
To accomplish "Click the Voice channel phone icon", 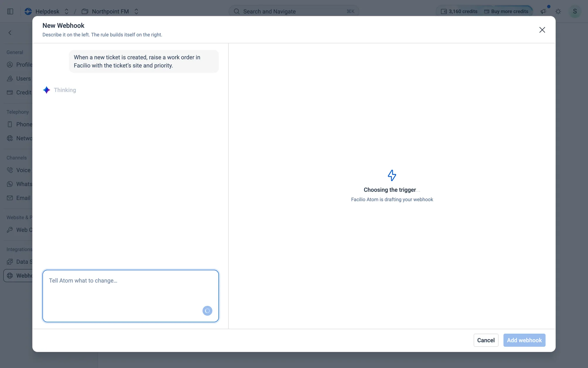I will tap(10, 170).
